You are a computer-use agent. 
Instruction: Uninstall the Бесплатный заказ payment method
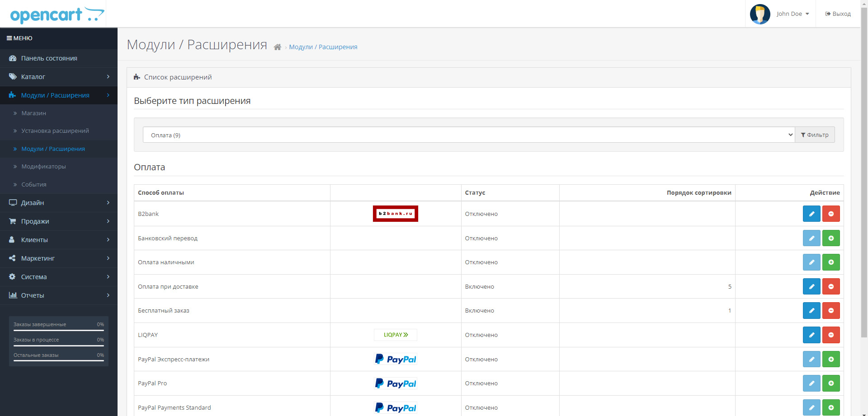(x=831, y=310)
